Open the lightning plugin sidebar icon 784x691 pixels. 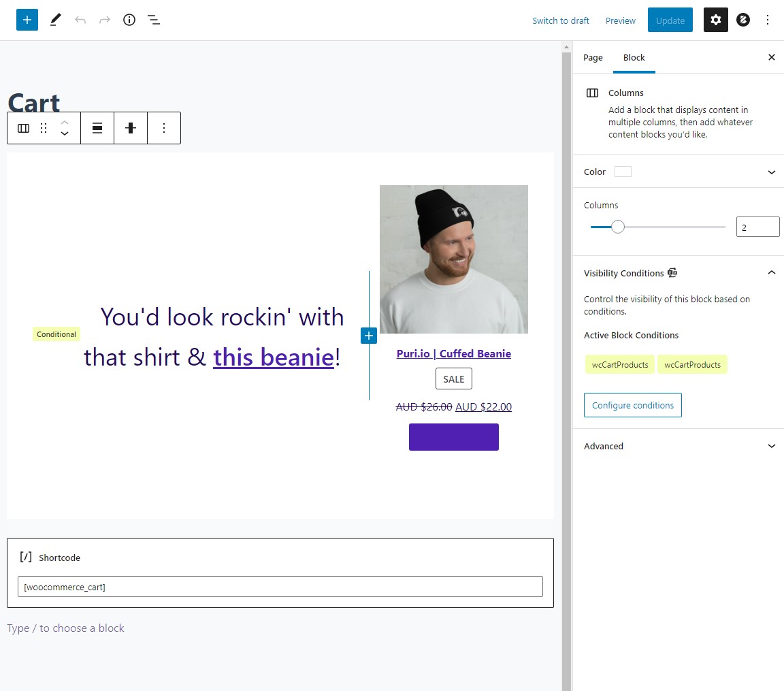pyautogui.click(x=743, y=20)
